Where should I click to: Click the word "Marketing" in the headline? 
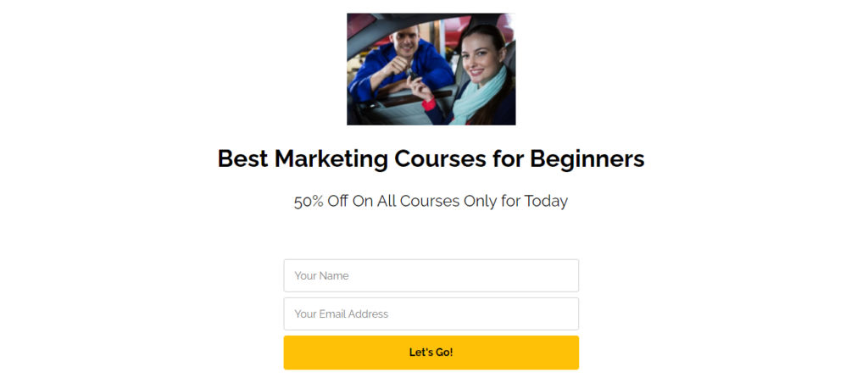[331, 159]
